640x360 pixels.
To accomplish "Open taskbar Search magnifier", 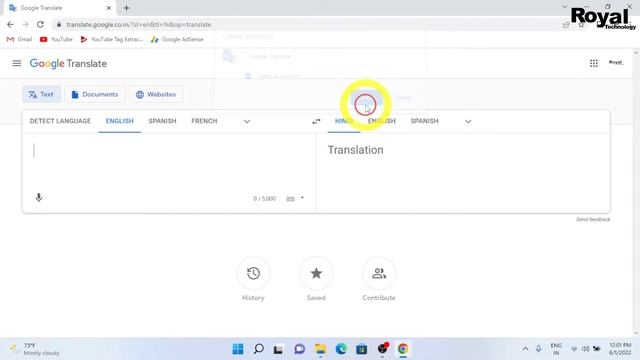I will 258,349.
